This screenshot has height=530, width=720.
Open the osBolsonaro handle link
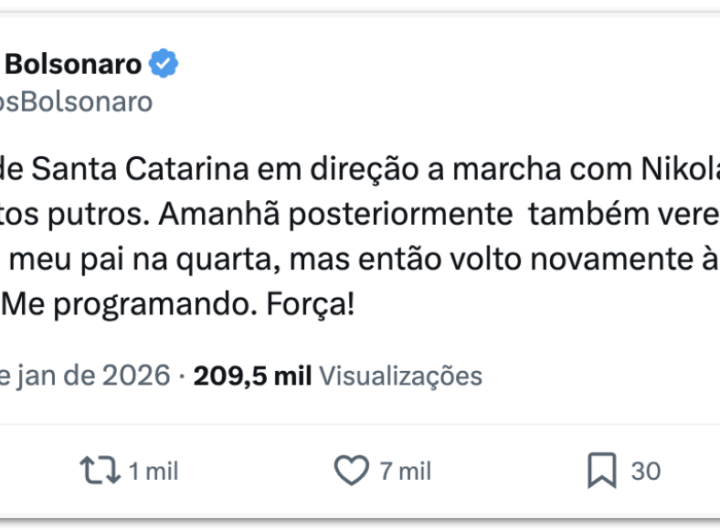78,101
